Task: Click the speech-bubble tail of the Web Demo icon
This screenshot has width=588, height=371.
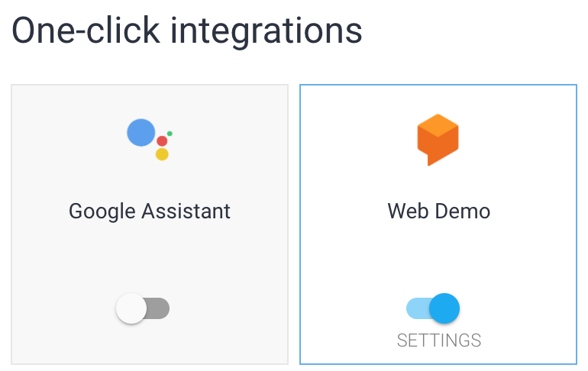Action: point(431,161)
